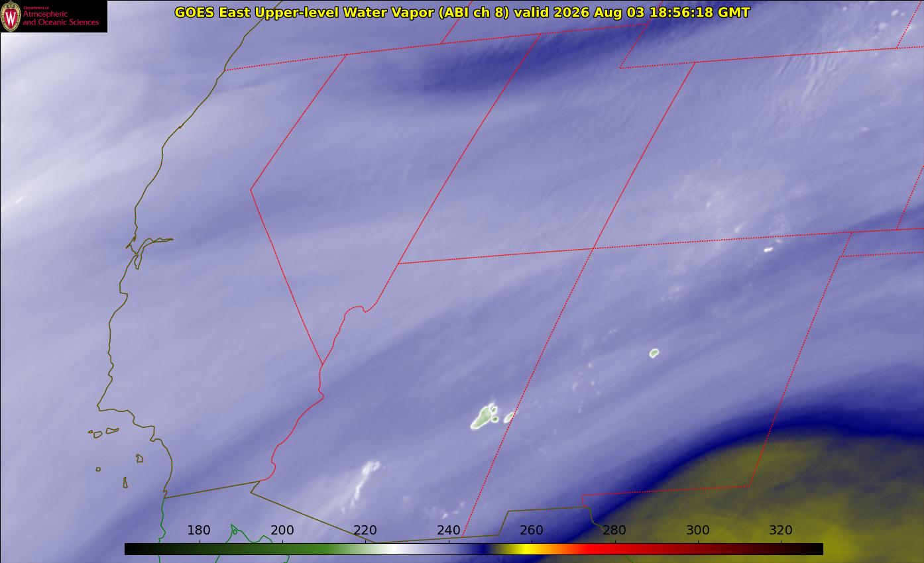Viewport: 924px width, 563px height.
Task: Click the 180 label on the colorbar
Action: (199, 530)
